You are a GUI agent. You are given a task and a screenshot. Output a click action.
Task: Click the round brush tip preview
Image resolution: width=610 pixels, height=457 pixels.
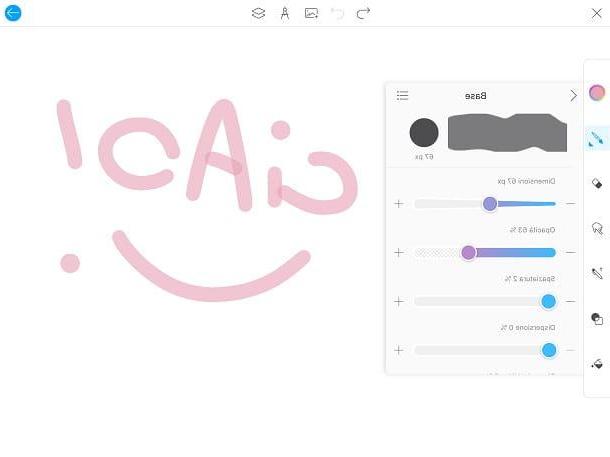(x=424, y=133)
